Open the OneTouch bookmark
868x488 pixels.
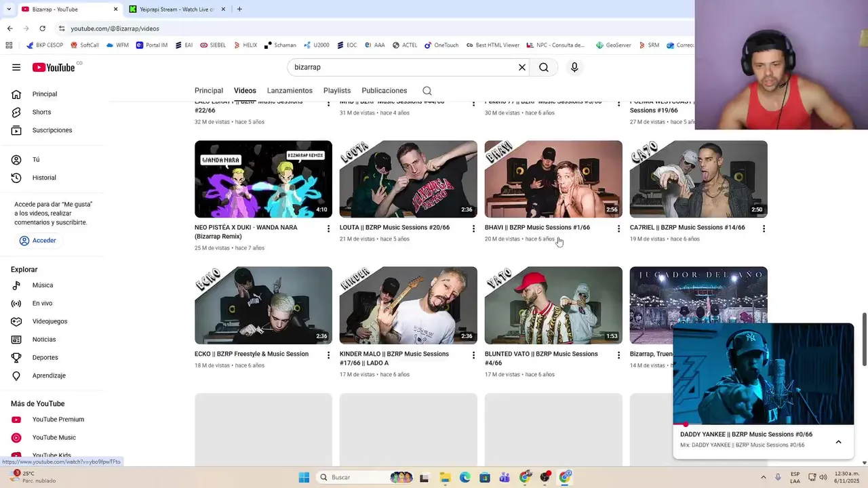441,45
